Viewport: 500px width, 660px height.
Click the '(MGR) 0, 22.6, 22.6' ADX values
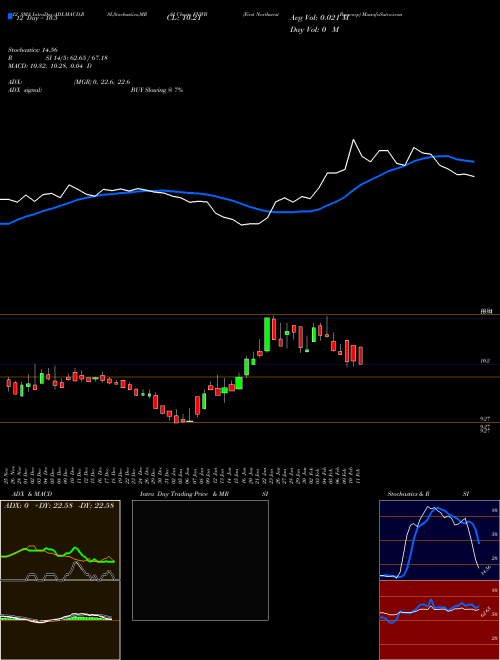point(102,82)
